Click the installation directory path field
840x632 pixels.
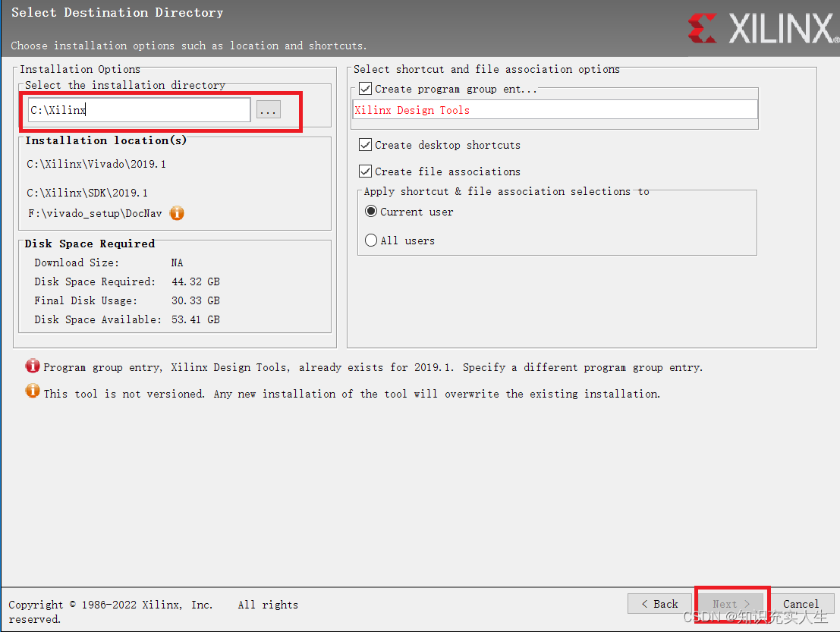pos(140,110)
